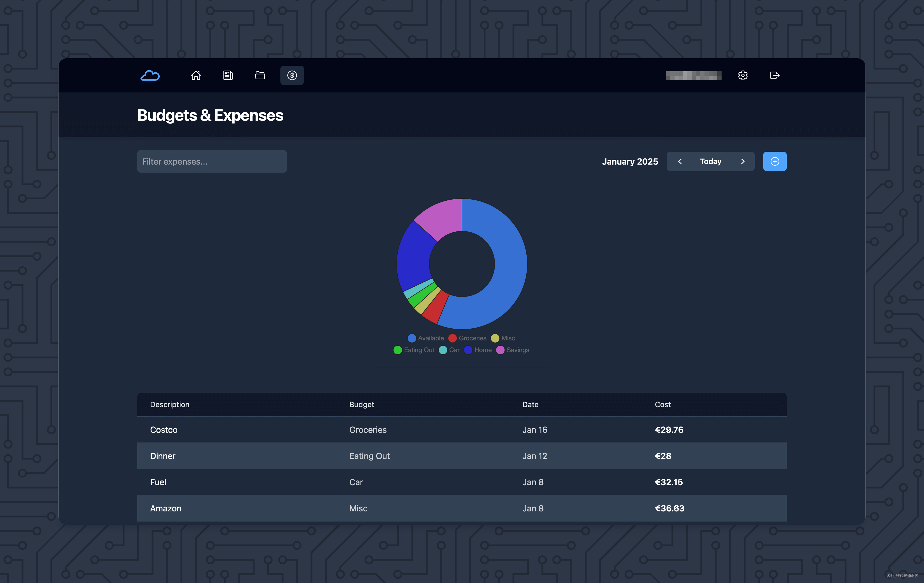Open settings via gear icon
Screen dimensions: 924x583
742,76
